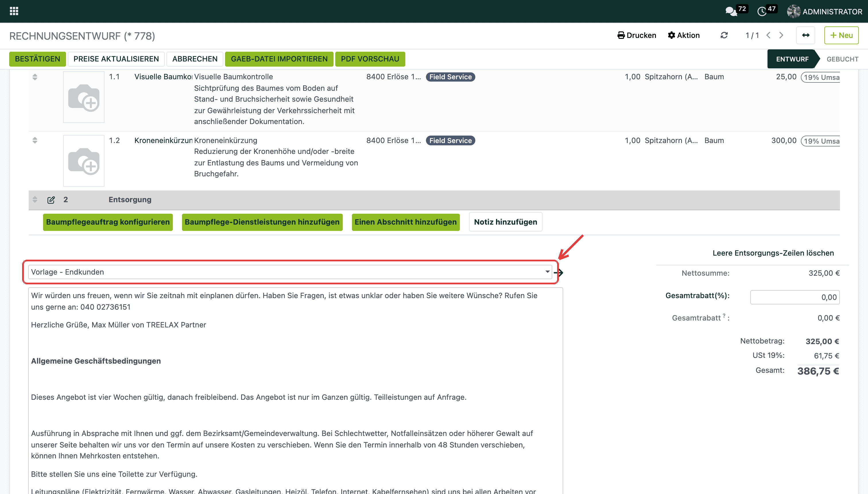Click the 19% tax tag on line 1.2
This screenshot has height=494, width=868.
pyautogui.click(x=821, y=141)
